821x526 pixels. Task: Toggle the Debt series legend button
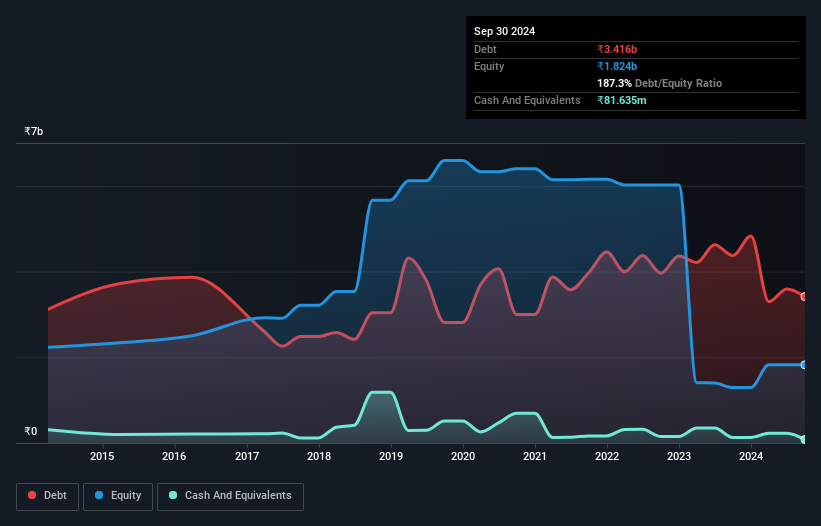click(x=48, y=497)
